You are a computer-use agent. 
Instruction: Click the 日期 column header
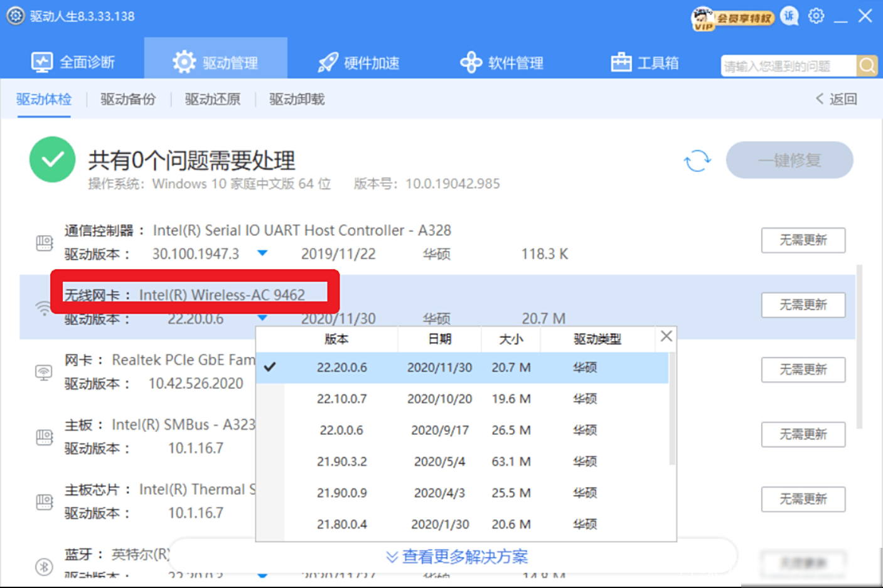click(439, 339)
